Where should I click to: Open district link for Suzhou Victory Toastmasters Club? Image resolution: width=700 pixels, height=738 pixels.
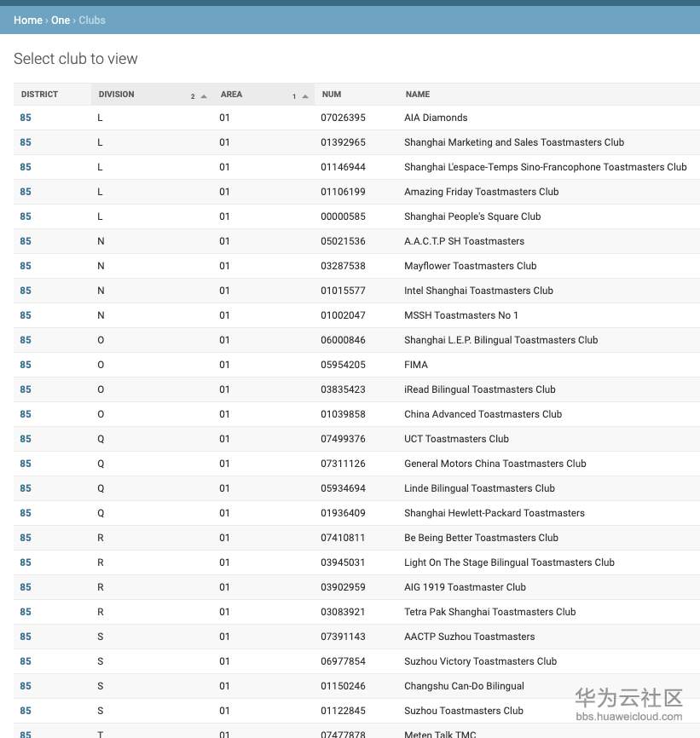pyautogui.click(x=26, y=661)
